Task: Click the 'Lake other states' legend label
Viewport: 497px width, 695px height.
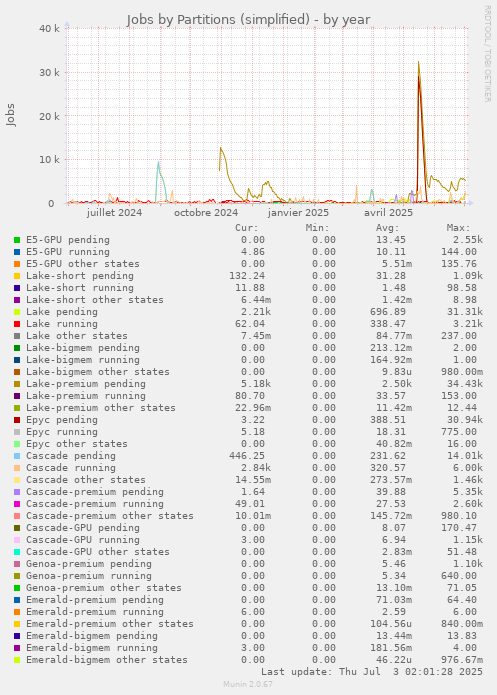Action: (77, 336)
